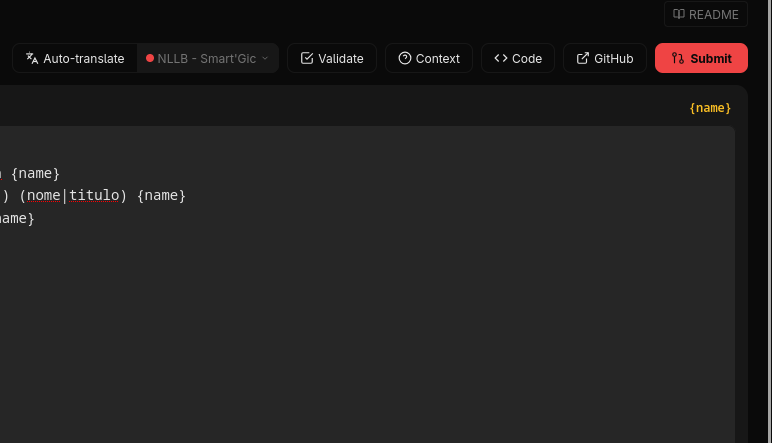
Task: Click the README book icon
Action: (679, 14)
